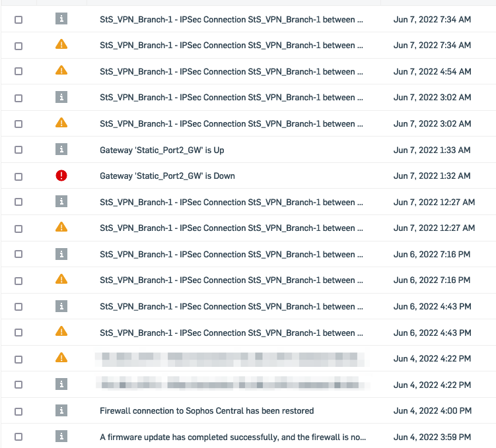Click the red critical icon for Gateway Down
496x448 pixels.
61,176
